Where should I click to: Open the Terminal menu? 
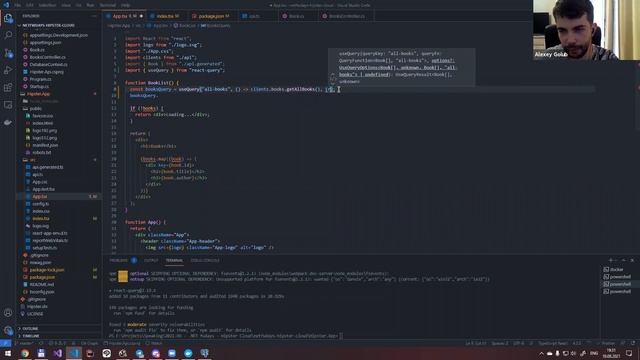[x=108, y=5]
